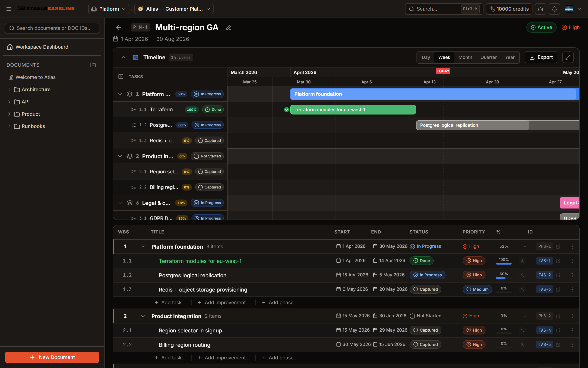
Task: Open the AI assistant robot icon
Action: click(x=540, y=9)
